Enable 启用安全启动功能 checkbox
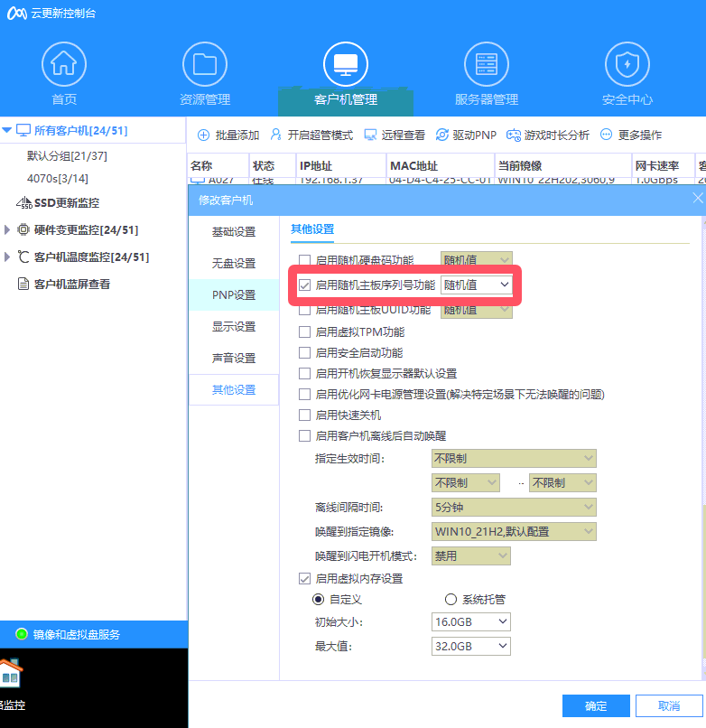The width and height of the screenshot is (706, 728). pyautogui.click(x=304, y=353)
